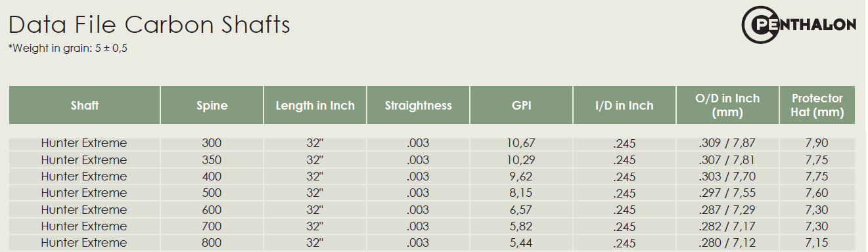This screenshot has height=252, width=868.
Task: Click the O/D value .287 / 7,29
Action: pyautogui.click(x=727, y=210)
